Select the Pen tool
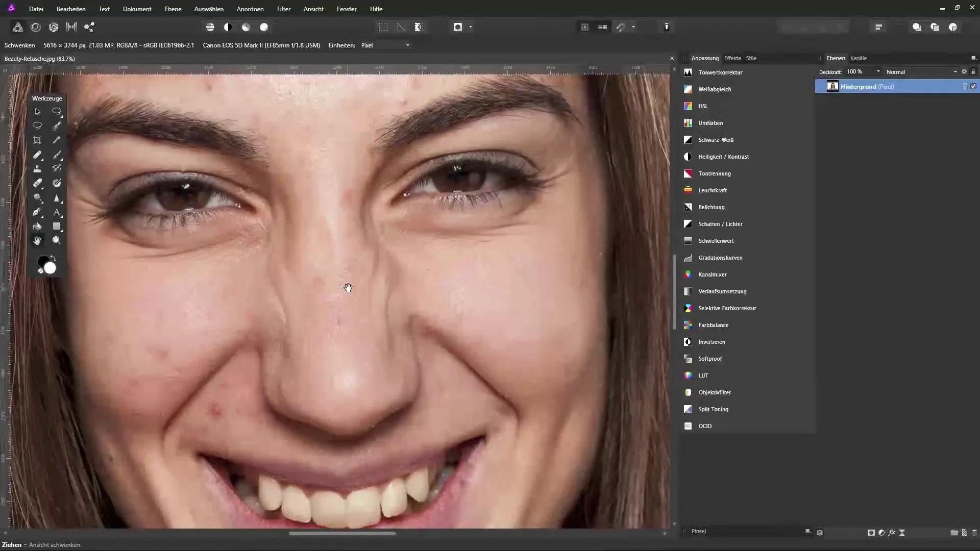This screenshot has width=980, height=551. tap(37, 212)
